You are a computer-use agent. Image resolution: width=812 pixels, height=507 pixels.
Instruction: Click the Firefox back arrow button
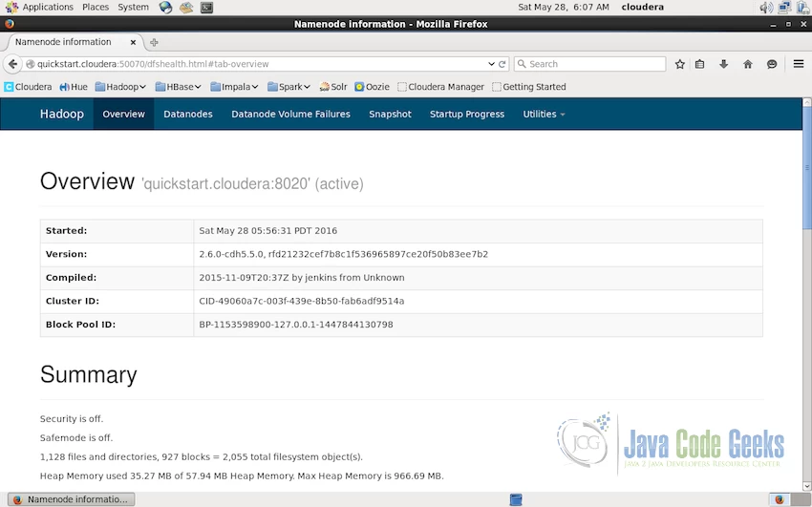click(x=13, y=64)
